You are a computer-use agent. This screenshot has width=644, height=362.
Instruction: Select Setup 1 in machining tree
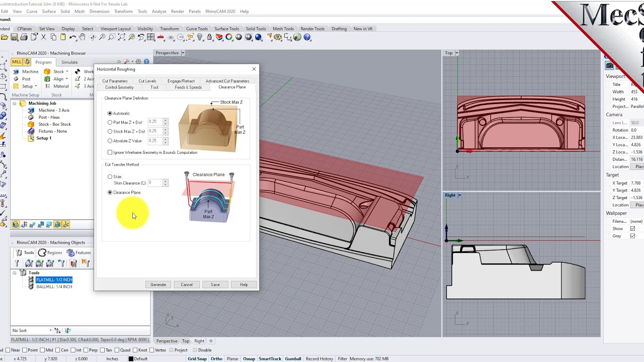(x=44, y=138)
